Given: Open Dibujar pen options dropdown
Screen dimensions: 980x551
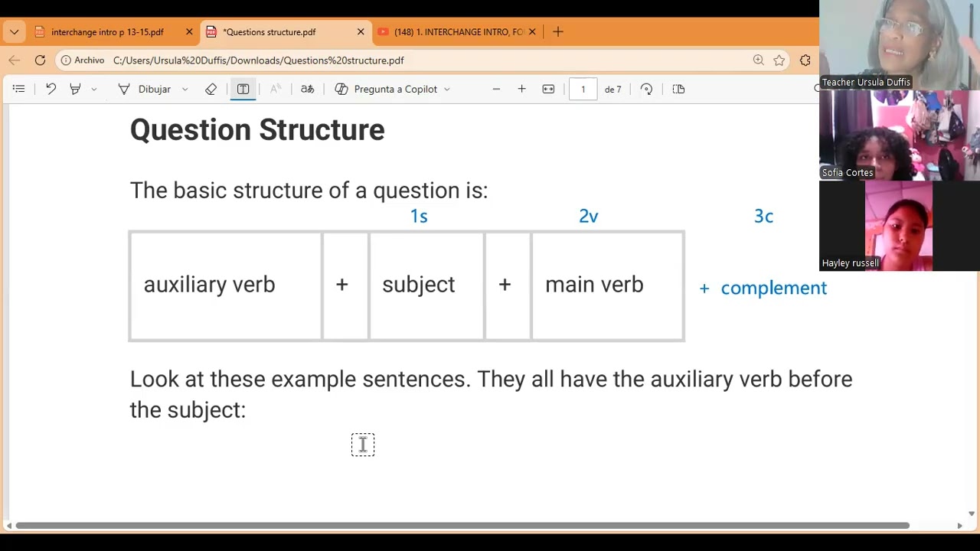Looking at the screenshot, I should click(x=185, y=90).
